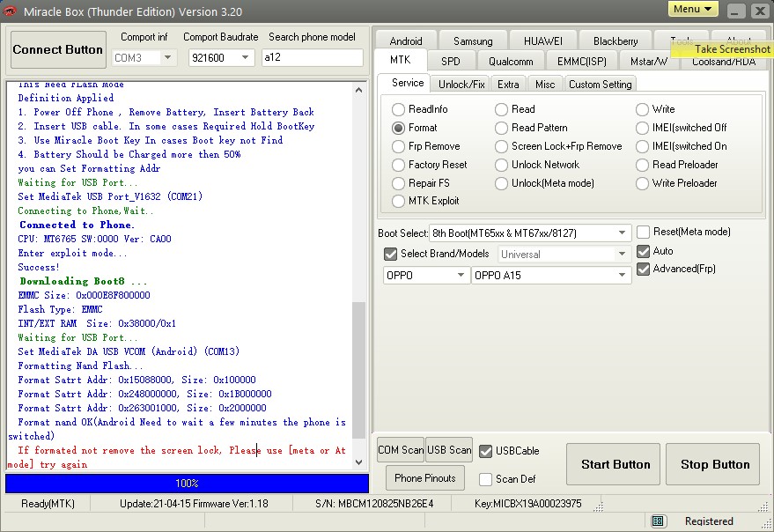774x532 pixels.
Task: Open the MTK tab
Action: click(401, 60)
